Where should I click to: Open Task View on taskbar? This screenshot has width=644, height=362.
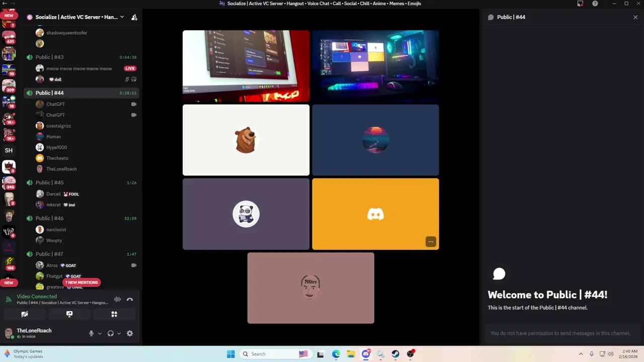(x=320, y=354)
